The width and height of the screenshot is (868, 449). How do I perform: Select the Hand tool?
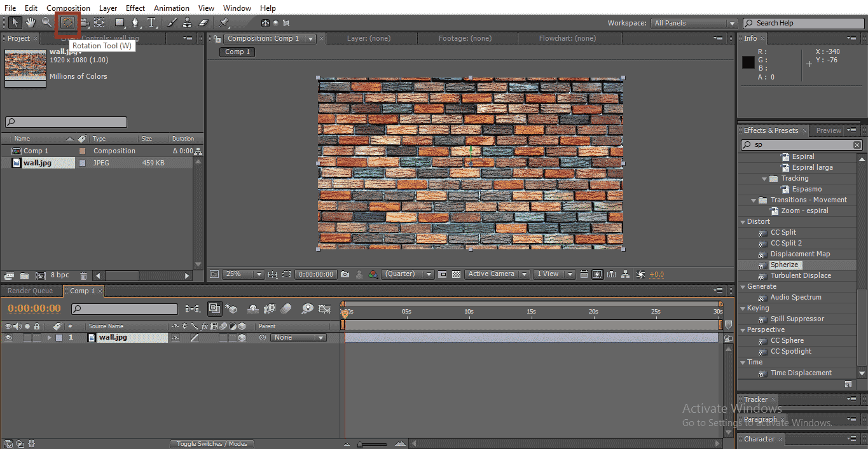pyautogui.click(x=31, y=23)
